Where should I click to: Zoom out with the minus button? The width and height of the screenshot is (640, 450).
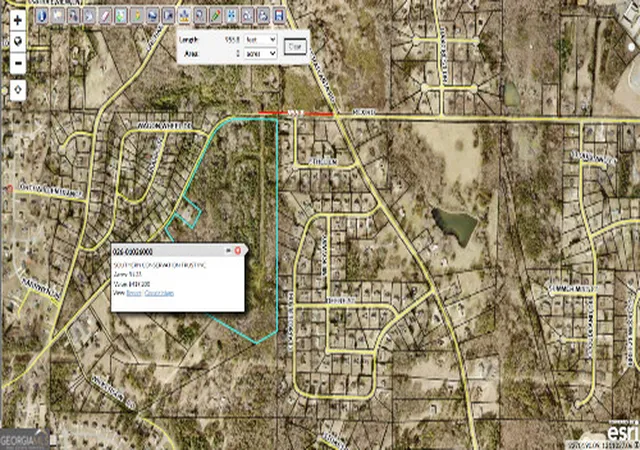point(18,63)
